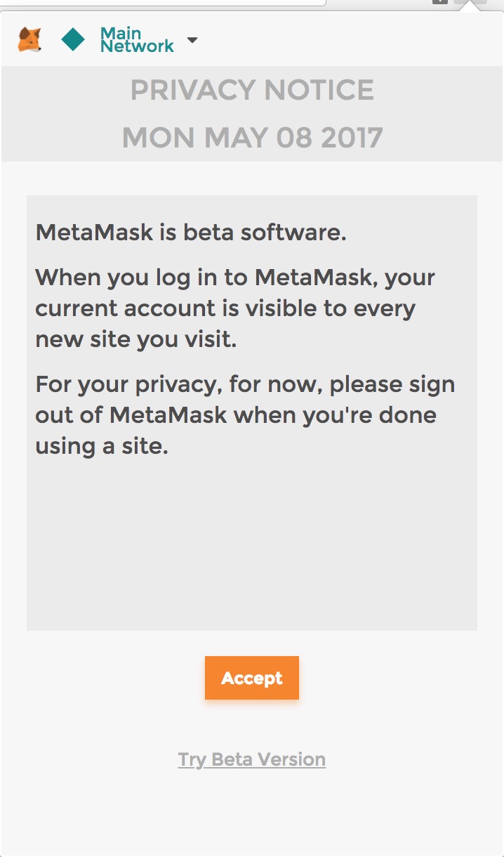The height and width of the screenshot is (857, 504).
Task: Expand the network dropdown arrow
Action: [x=192, y=40]
